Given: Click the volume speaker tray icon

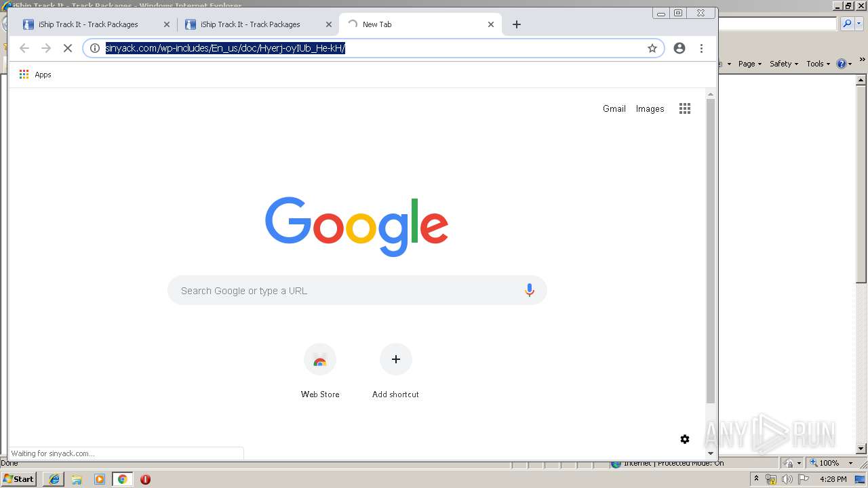Looking at the screenshot, I should click(787, 479).
